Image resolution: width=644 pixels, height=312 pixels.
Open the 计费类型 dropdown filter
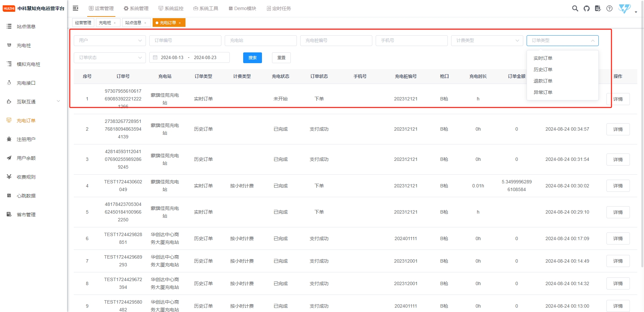(487, 40)
